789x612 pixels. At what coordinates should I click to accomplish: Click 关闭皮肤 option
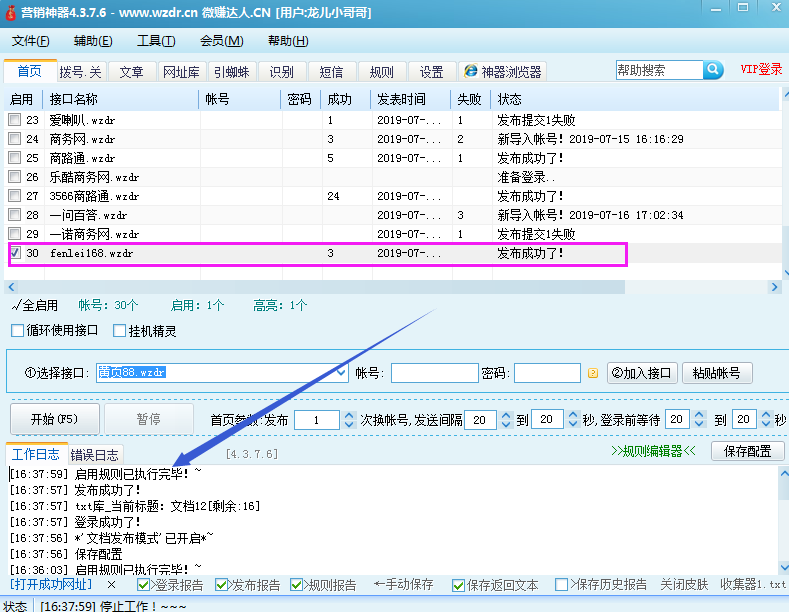coord(684,584)
